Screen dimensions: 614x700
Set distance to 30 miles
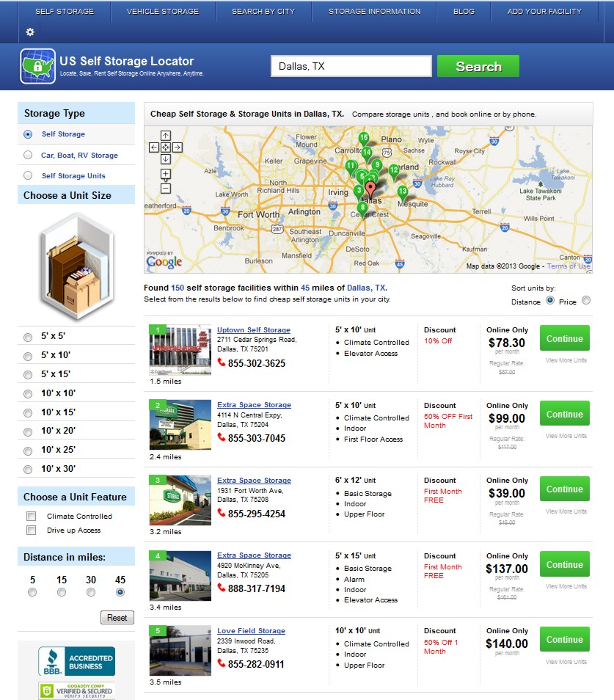point(91,592)
